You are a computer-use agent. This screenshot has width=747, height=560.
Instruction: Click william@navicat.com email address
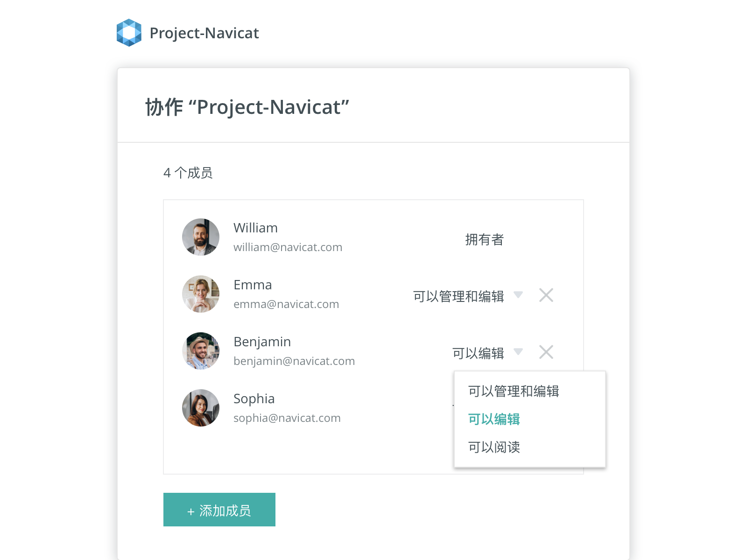click(288, 247)
